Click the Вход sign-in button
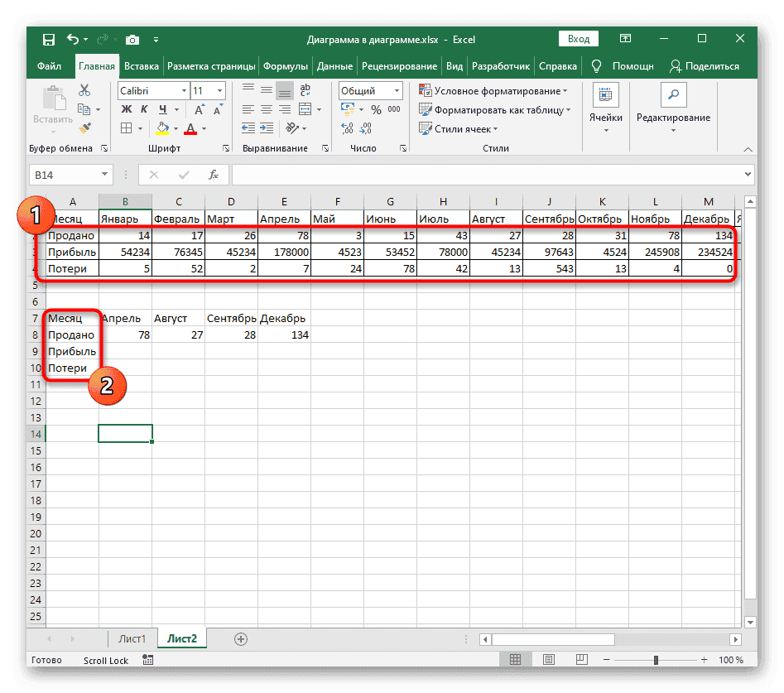Image resolution: width=784 pixels, height=693 pixels. pos(580,39)
